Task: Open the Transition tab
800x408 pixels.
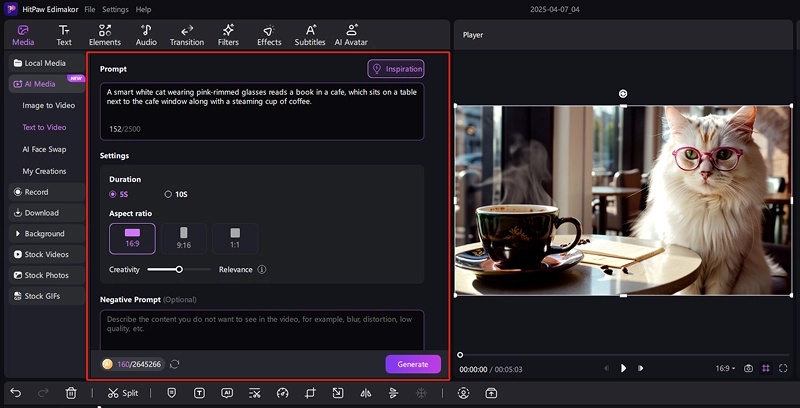Action: pos(187,35)
